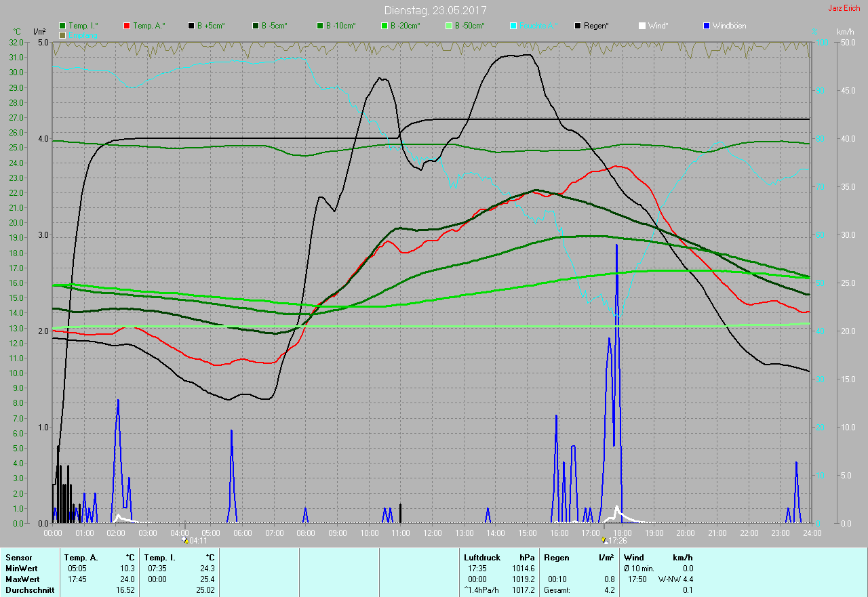Click the Dienstag 23.05.2017 date title
This screenshot has height=597, width=868.
coord(435,10)
